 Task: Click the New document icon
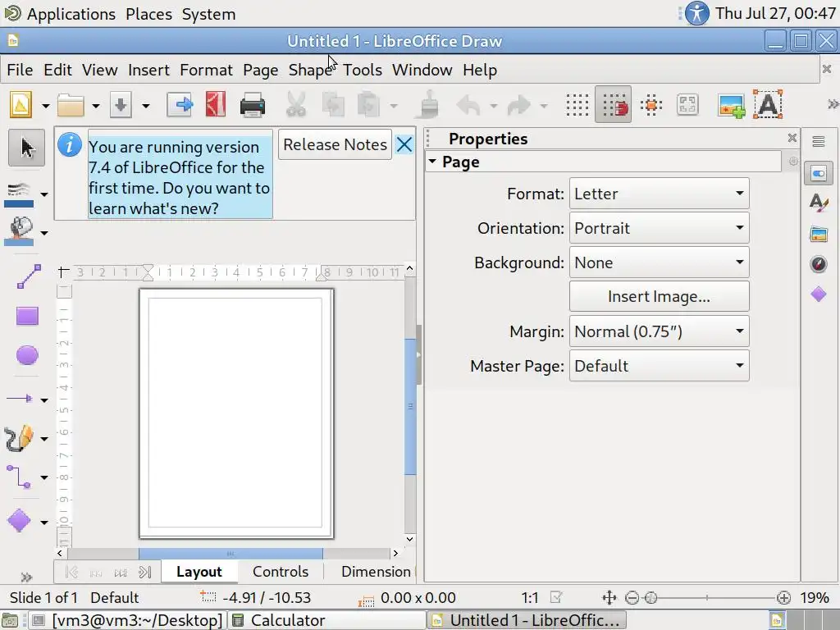click(21, 104)
